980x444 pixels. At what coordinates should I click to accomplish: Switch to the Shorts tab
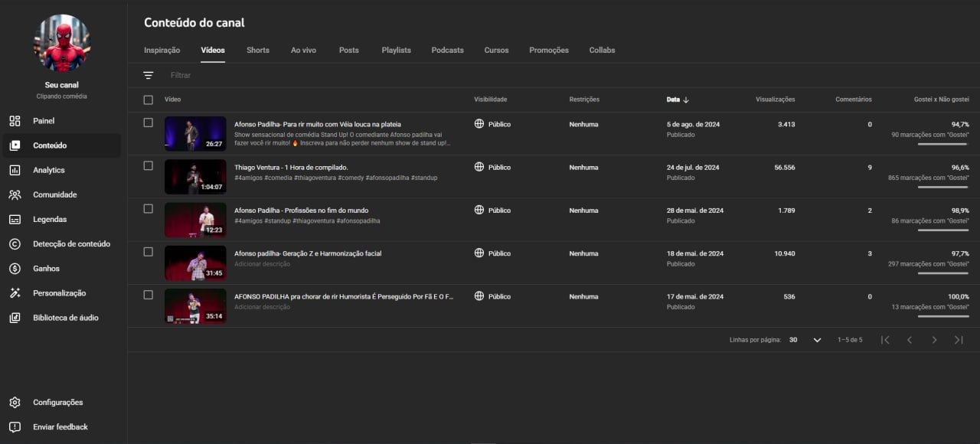tap(258, 51)
